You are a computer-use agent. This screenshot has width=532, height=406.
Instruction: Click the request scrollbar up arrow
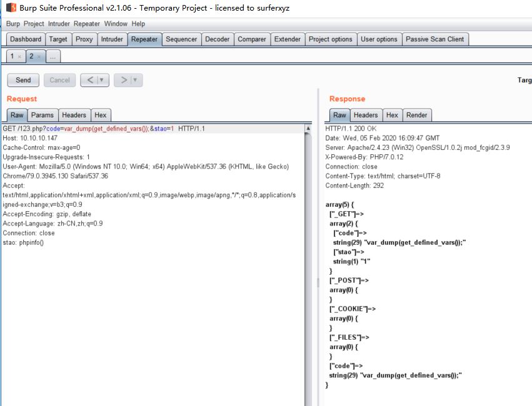coord(308,129)
